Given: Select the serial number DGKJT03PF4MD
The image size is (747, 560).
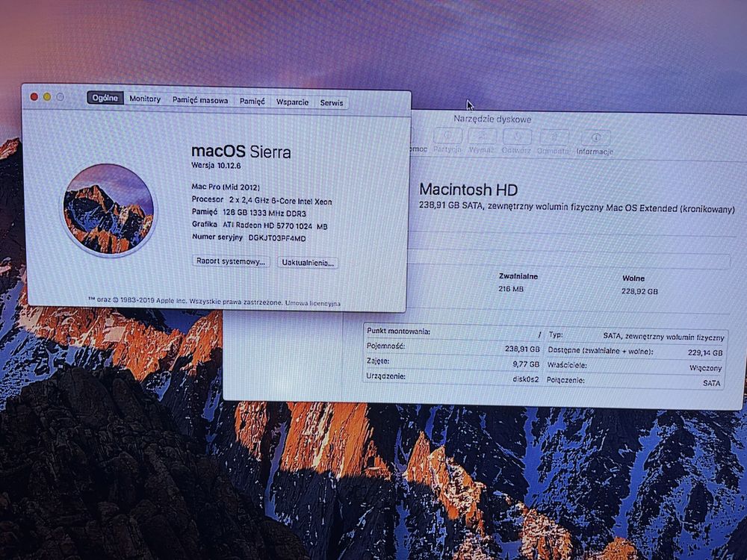Looking at the screenshot, I should [x=277, y=238].
